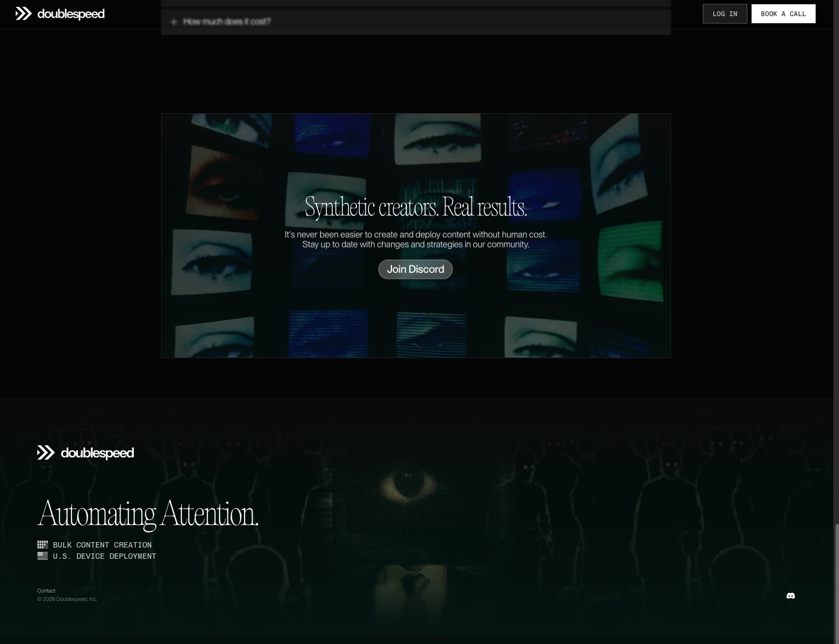Image resolution: width=839 pixels, height=644 pixels.
Task: Click the 'Automating Attention.' footer tagline
Action: click(x=148, y=514)
